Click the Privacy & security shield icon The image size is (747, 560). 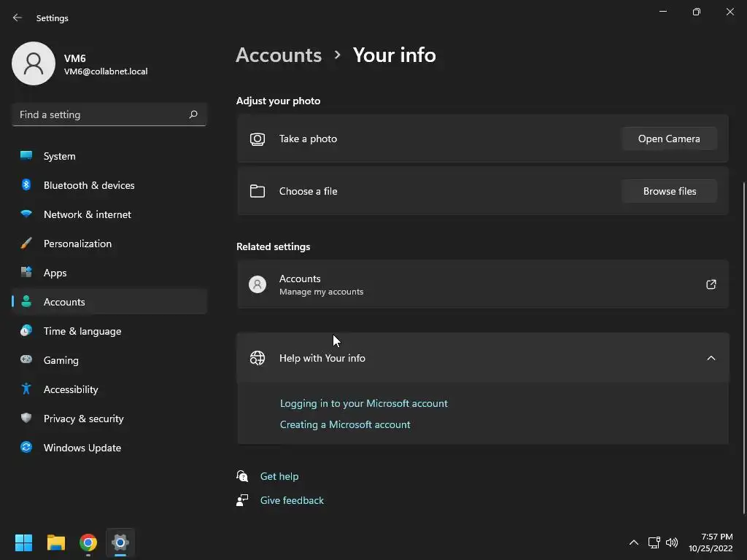tap(26, 419)
